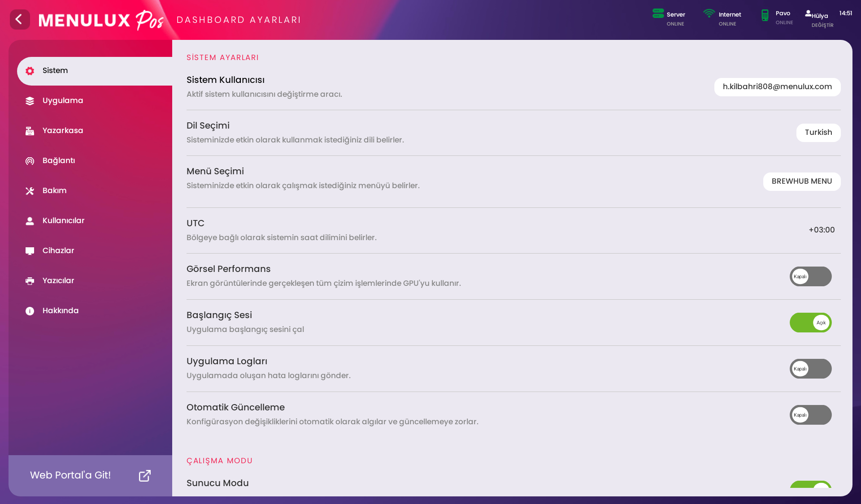The width and height of the screenshot is (861, 504).
Task: Go back using the arrow button
Action: pos(20,20)
